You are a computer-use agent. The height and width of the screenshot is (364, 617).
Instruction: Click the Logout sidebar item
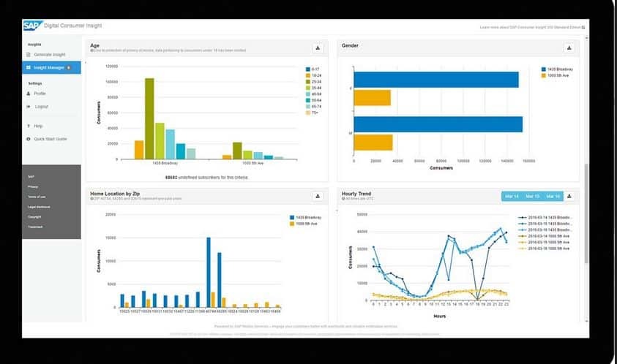coord(41,107)
